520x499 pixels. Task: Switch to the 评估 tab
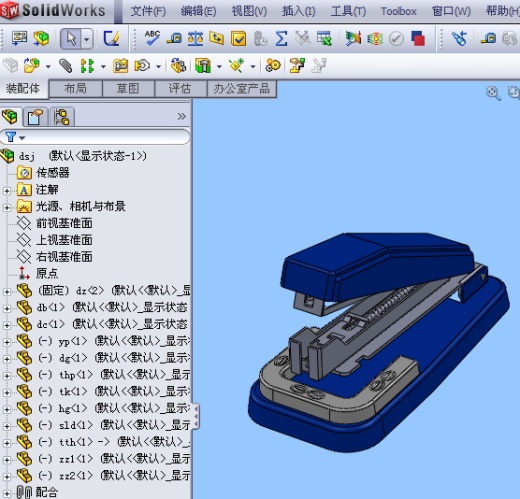tap(180, 89)
